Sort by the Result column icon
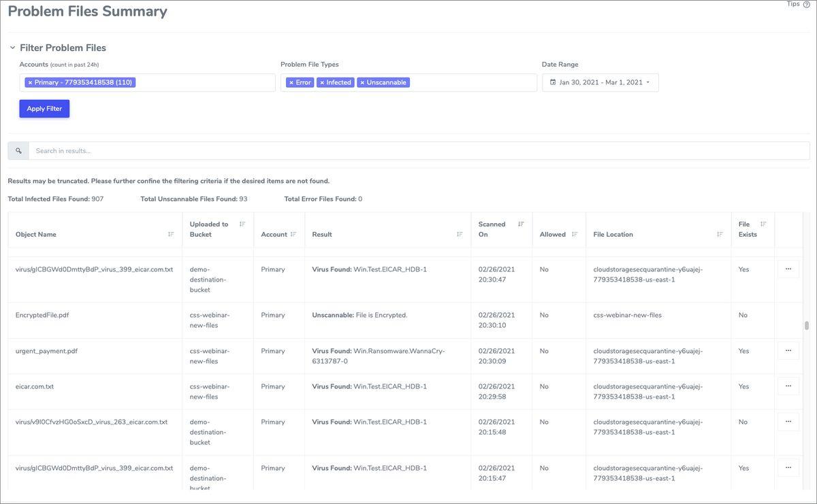Image resolution: width=817 pixels, height=504 pixels. coord(460,234)
